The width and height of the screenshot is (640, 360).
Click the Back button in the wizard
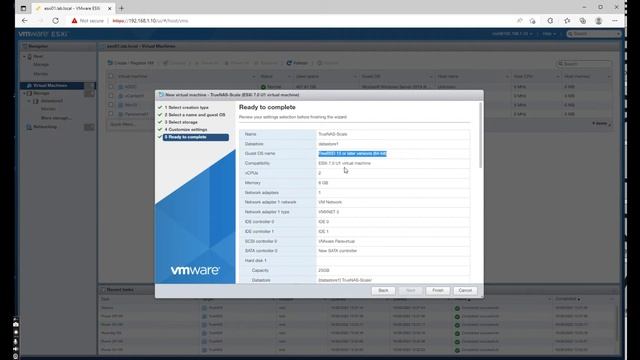coord(383,291)
